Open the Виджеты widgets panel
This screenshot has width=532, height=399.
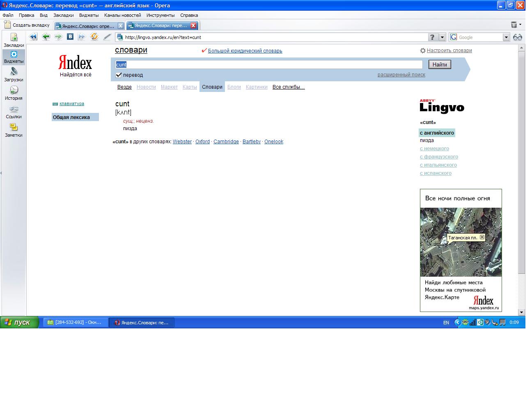tap(14, 57)
